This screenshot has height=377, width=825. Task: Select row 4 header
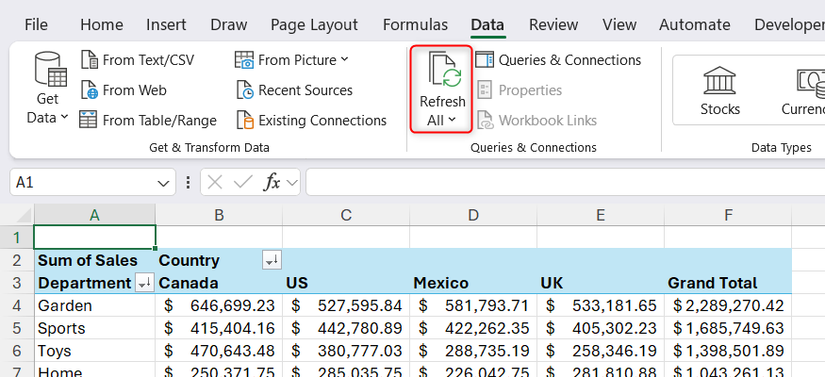(17, 305)
